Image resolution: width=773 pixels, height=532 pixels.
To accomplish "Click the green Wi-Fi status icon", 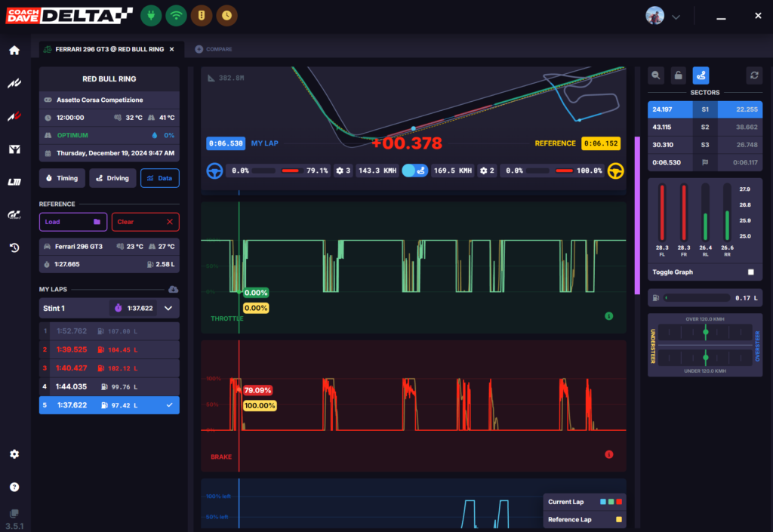I will pyautogui.click(x=176, y=16).
